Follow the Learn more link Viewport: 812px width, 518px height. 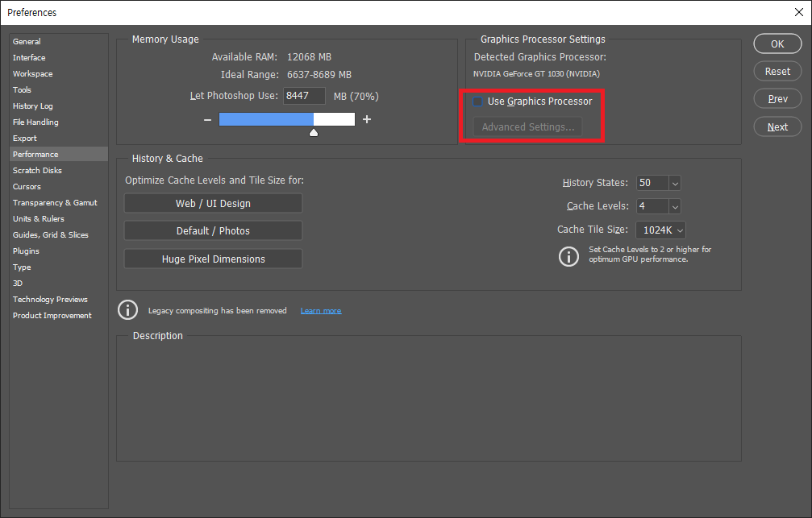pos(321,310)
